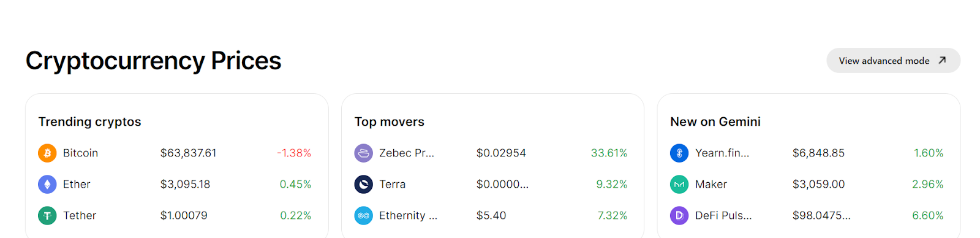Click the arrow in View advanced mode
980x238 pixels.
942,60
